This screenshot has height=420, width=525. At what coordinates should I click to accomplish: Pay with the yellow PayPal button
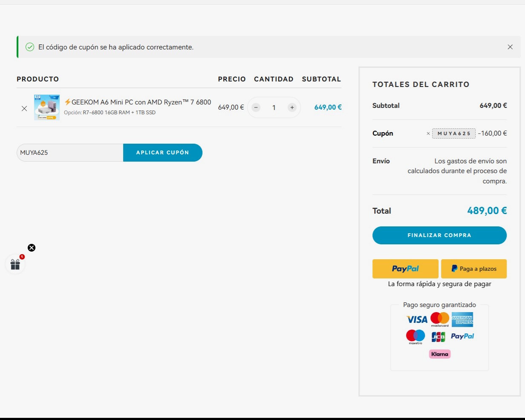point(405,269)
